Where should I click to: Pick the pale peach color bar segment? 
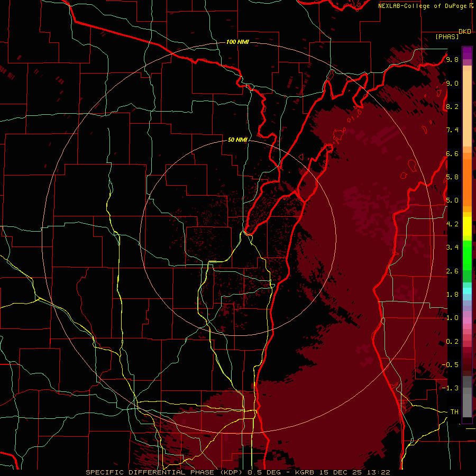pyautogui.click(x=467, y=109)
